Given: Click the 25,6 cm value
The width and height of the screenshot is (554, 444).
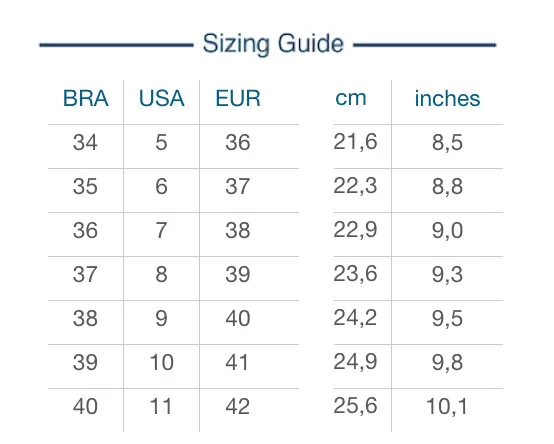Looking at the screenshot, I should (x=355, y=405).
